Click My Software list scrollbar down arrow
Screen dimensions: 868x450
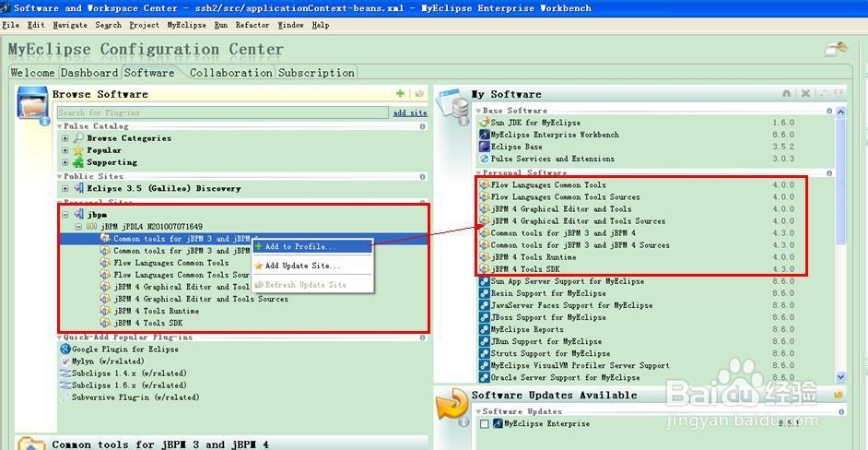841,377
